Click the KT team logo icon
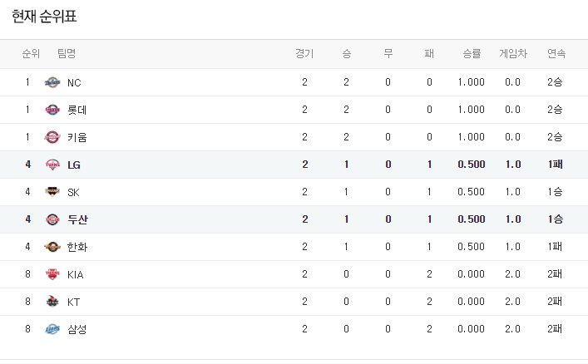588x364 pixels. [52, 302]
